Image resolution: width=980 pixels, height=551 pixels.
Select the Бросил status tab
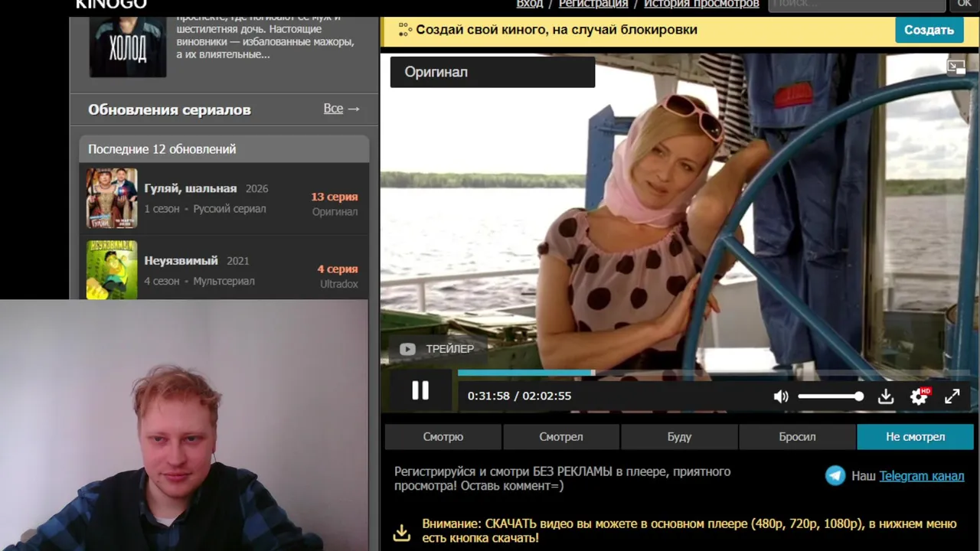pos(797,437)
